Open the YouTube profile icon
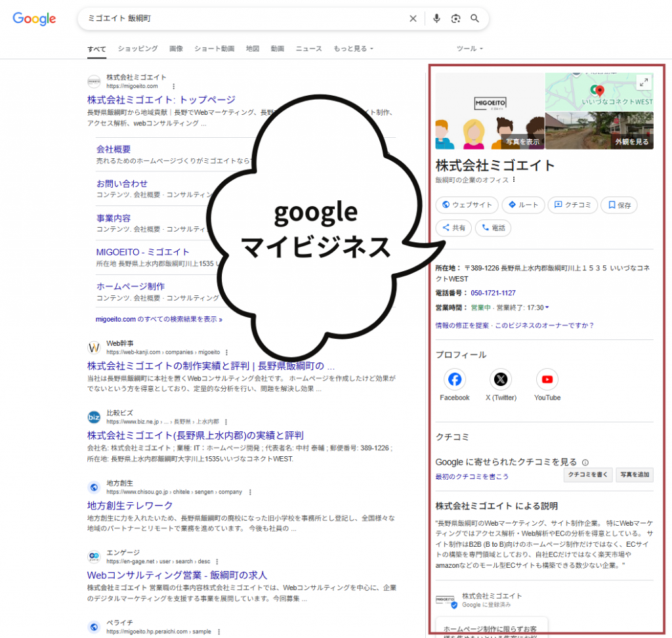672x638 pixels. click(x=547, y=379)
